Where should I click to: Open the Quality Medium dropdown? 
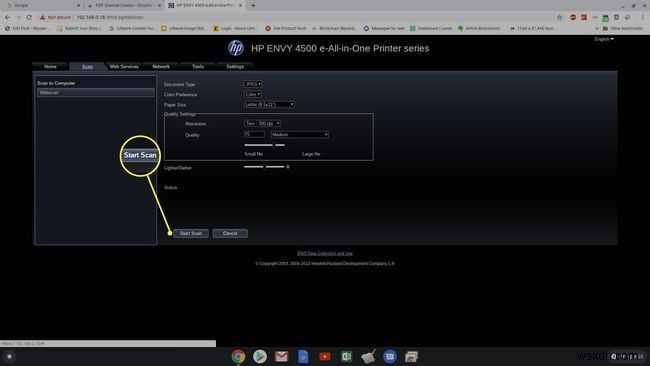tap(299, 135)
